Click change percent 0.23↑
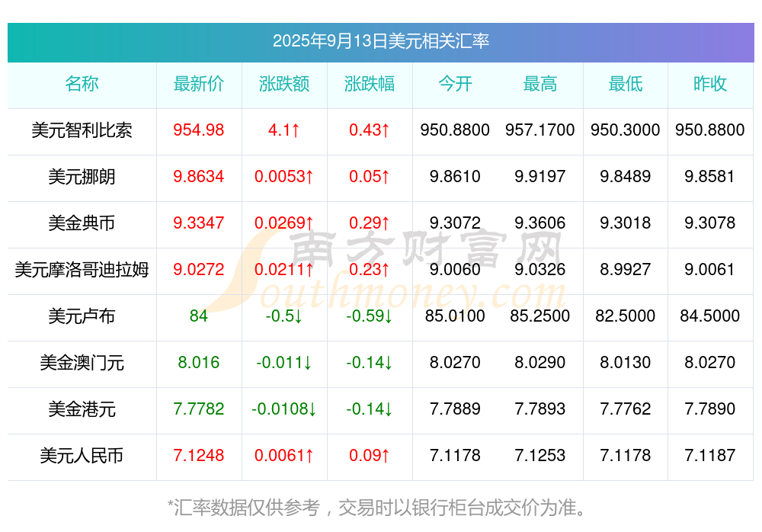This screenshot has width=762, height=532. (x=370, y=269)
